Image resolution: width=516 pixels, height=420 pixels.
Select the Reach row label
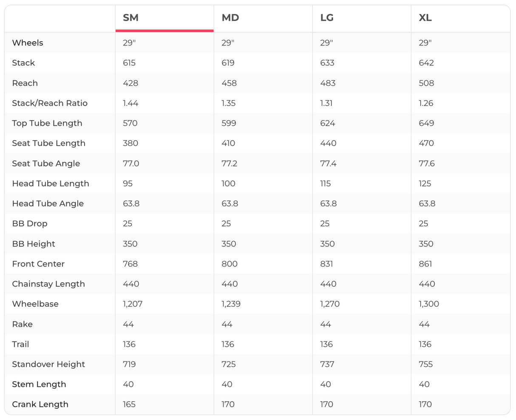(25, 83)
